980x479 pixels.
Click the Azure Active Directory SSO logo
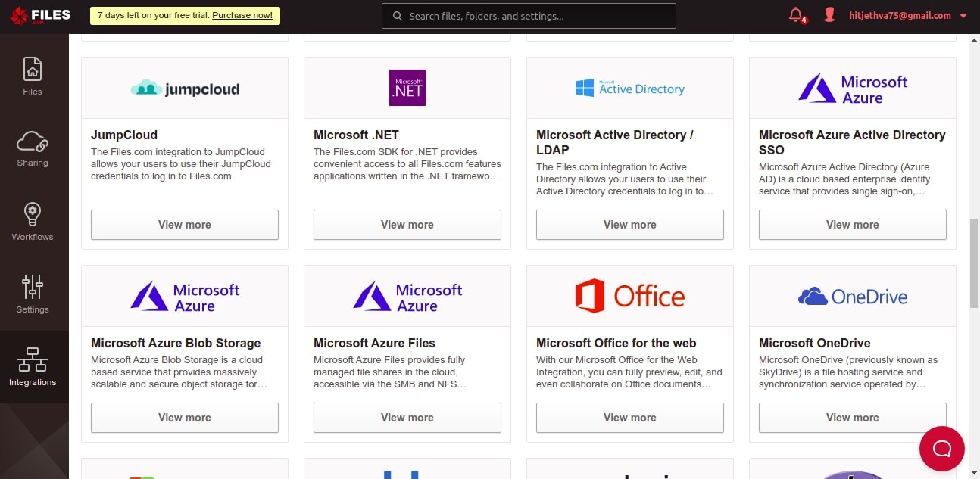pos(853,89)
